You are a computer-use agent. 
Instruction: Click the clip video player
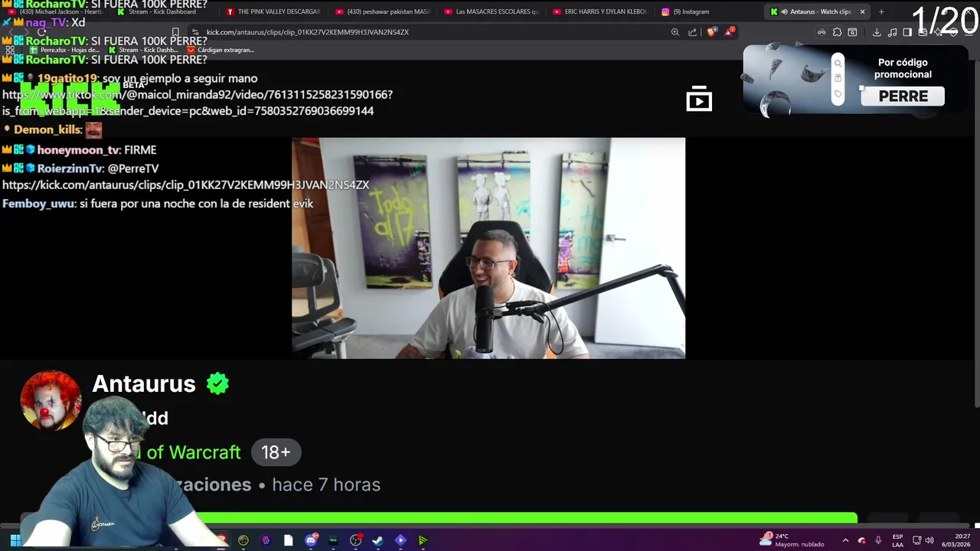[488, 248]
